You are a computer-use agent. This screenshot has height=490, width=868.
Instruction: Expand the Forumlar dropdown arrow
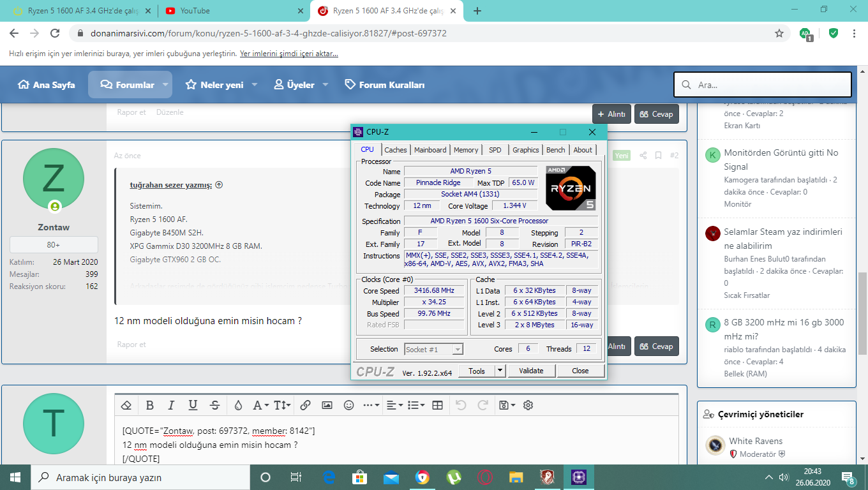[165, 85]
